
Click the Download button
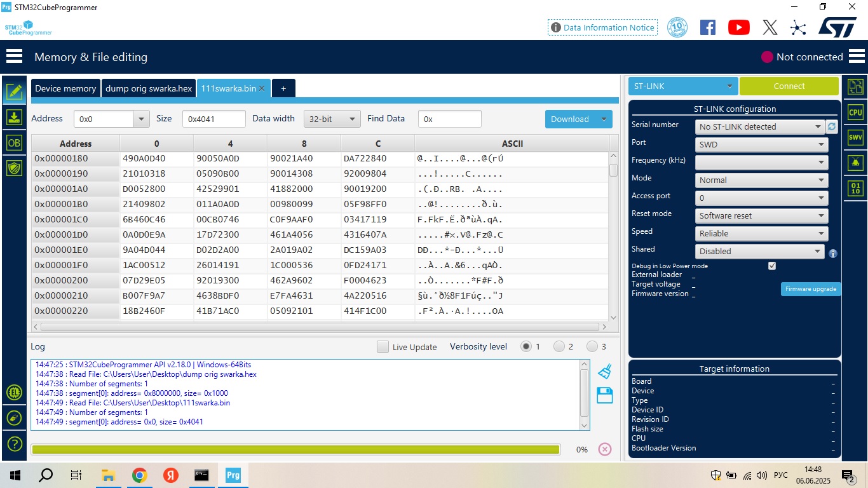(x=570, y=119)
